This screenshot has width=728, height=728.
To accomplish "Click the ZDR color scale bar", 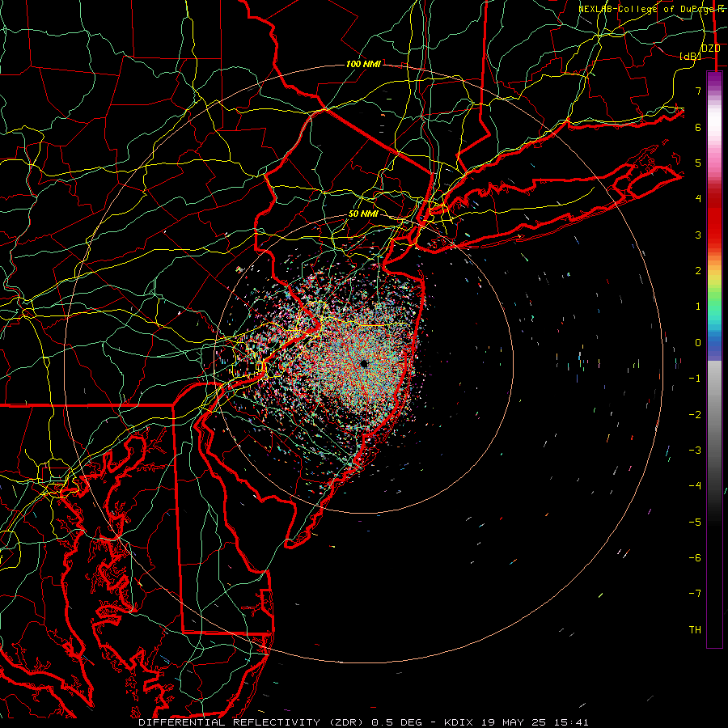I will tap(714, 360).
